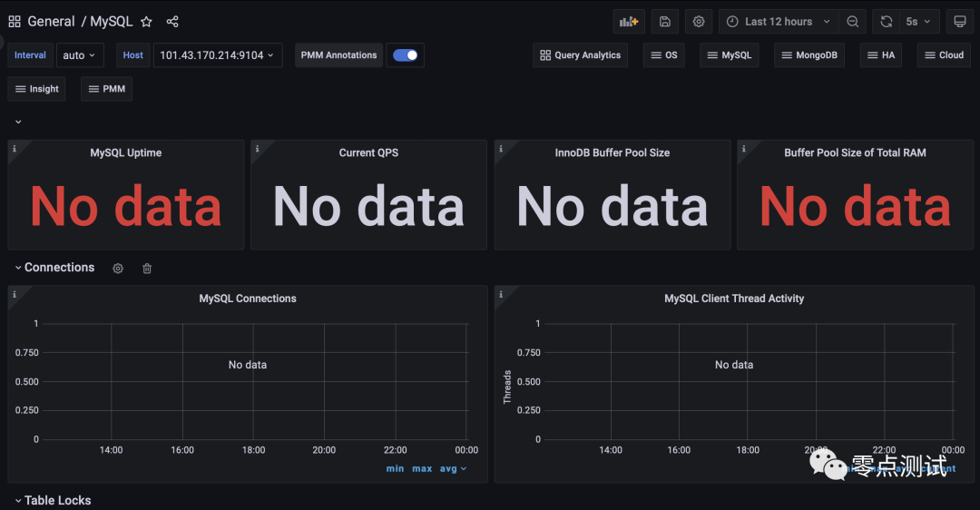Screen dimensions: 980x510
Task: Share the dashboard via share icon
Action: pos(172,22)
